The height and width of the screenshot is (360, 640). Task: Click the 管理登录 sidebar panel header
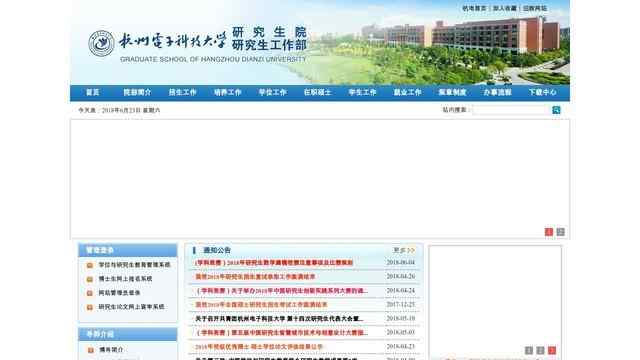pyautogui.click(x=128, y=250)
